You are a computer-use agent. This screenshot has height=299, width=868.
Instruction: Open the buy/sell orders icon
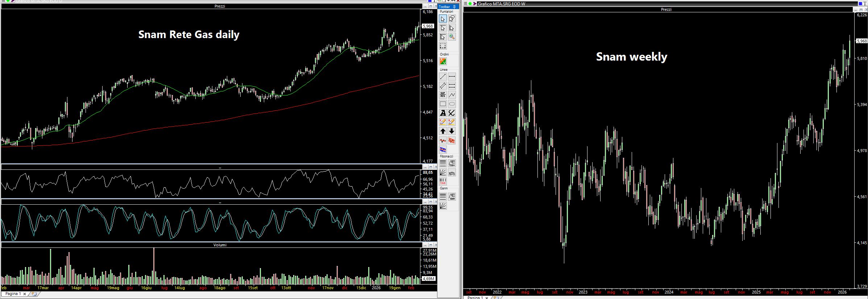(443, 61)
